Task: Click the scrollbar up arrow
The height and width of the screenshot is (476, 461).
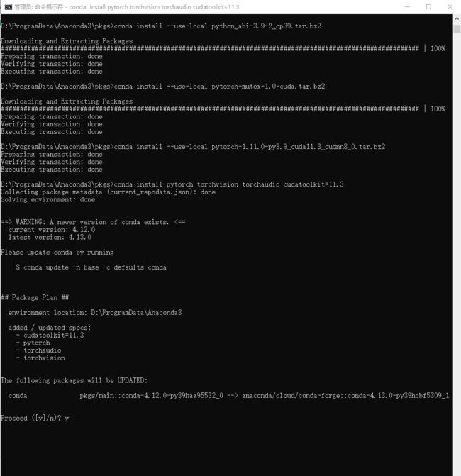Action: click(457, 18)
